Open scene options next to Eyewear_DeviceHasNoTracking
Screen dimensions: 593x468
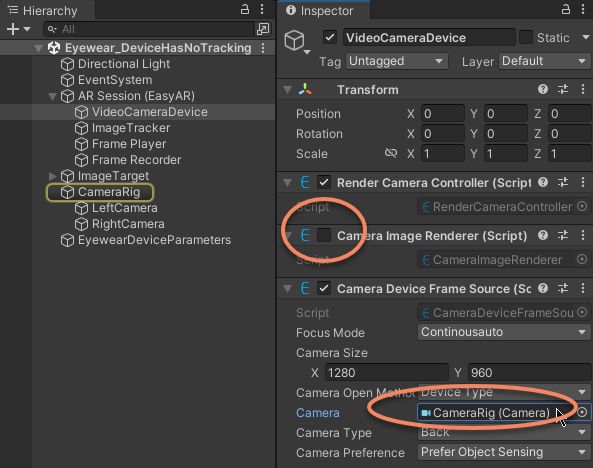(263, 48)
